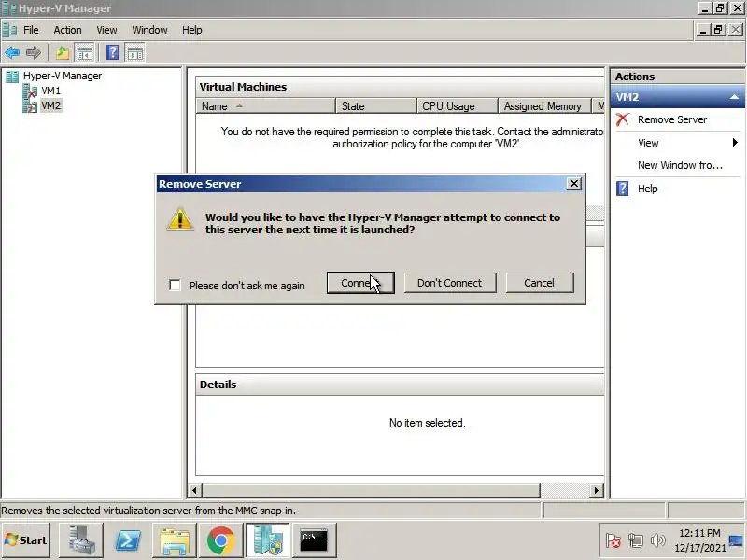Open the Action menu
Screen dimensions: 747x560
(67, 30)
